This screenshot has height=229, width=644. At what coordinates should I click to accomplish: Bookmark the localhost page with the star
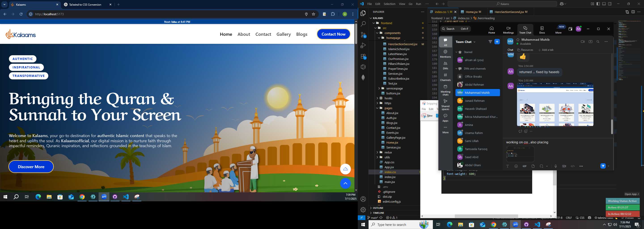[x=314, y=14]
